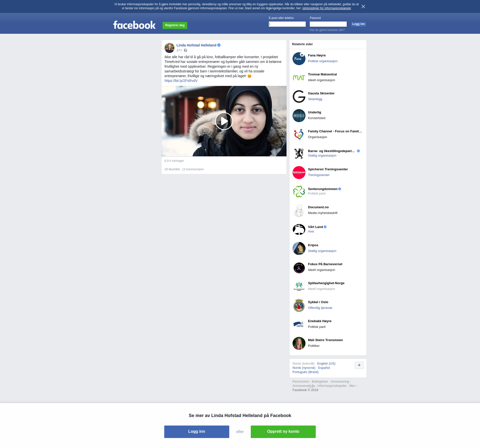Open Kripos page name
Screen dimensions: 480x448
[x=313, y=245]
